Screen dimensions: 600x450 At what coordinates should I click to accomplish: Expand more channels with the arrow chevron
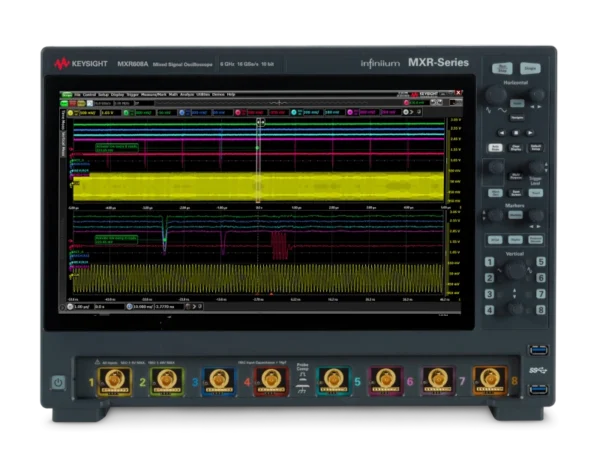click(412, 112)
